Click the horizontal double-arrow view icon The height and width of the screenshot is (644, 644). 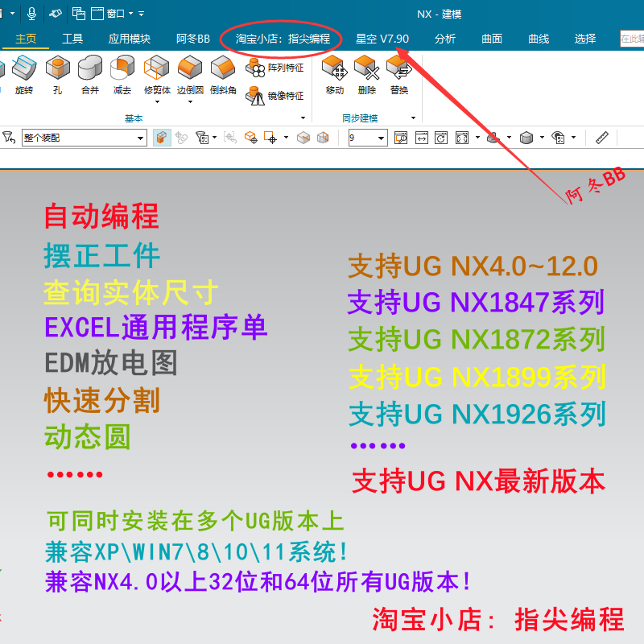(421, 138)
